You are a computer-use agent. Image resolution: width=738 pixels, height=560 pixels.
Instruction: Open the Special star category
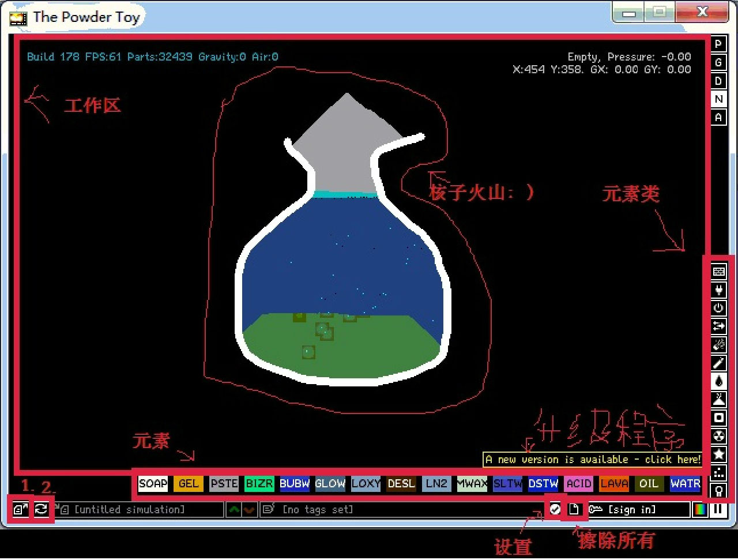[x=718, y=454]
